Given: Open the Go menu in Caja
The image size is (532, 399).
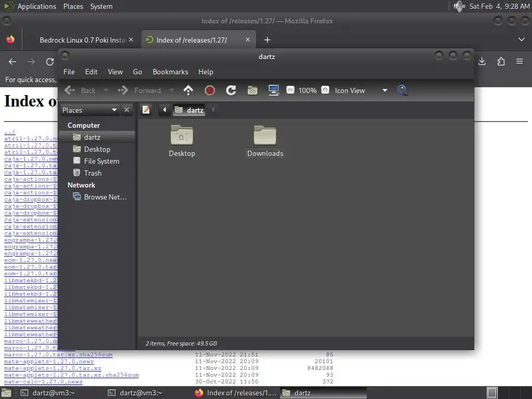Looking at the screenshot, I should click(x=137, y=72).
